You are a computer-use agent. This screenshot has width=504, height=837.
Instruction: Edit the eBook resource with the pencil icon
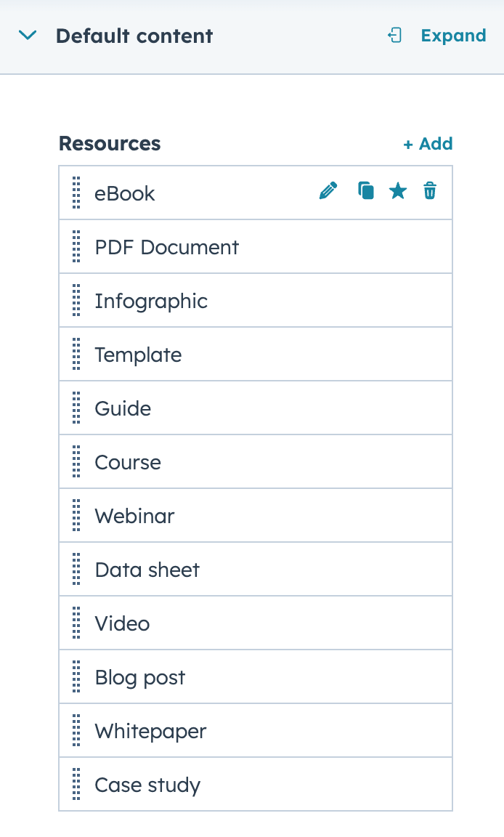point(328,190)
